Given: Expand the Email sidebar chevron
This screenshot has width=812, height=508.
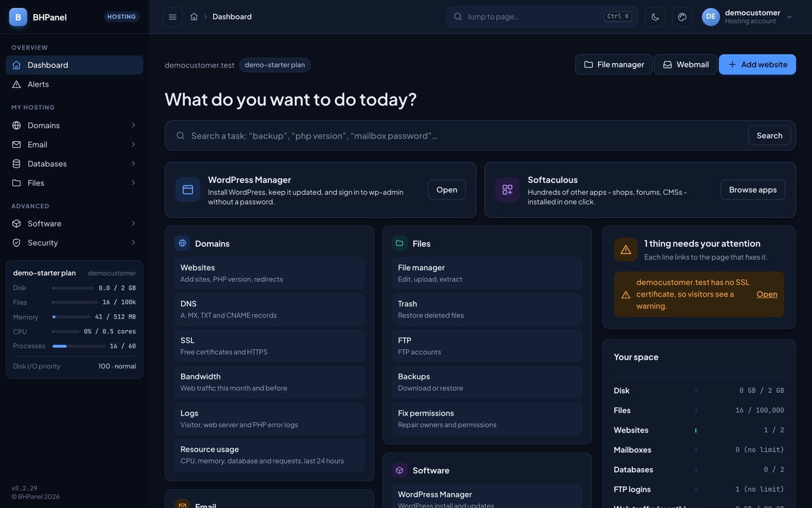Looking at the screenshot, I should (133, 145).
